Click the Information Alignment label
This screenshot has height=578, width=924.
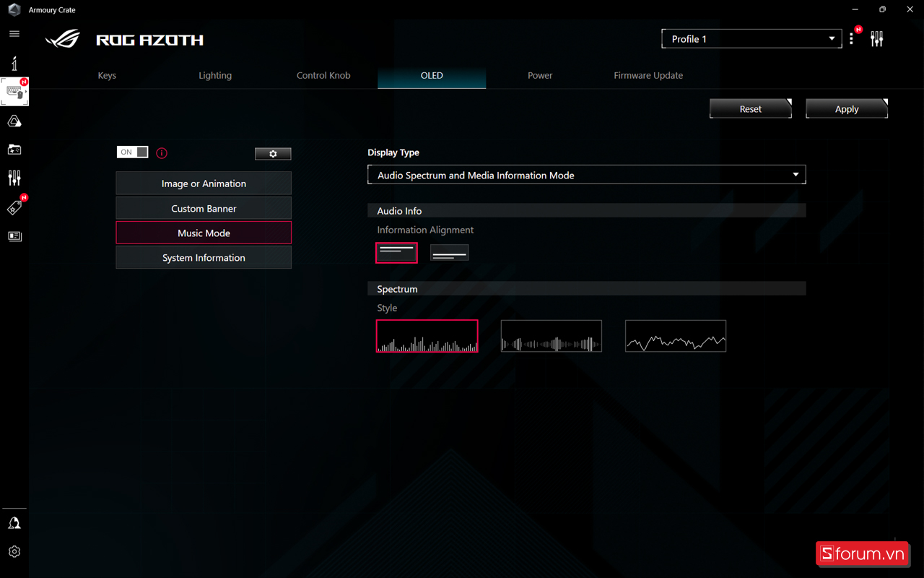[425, 230]
